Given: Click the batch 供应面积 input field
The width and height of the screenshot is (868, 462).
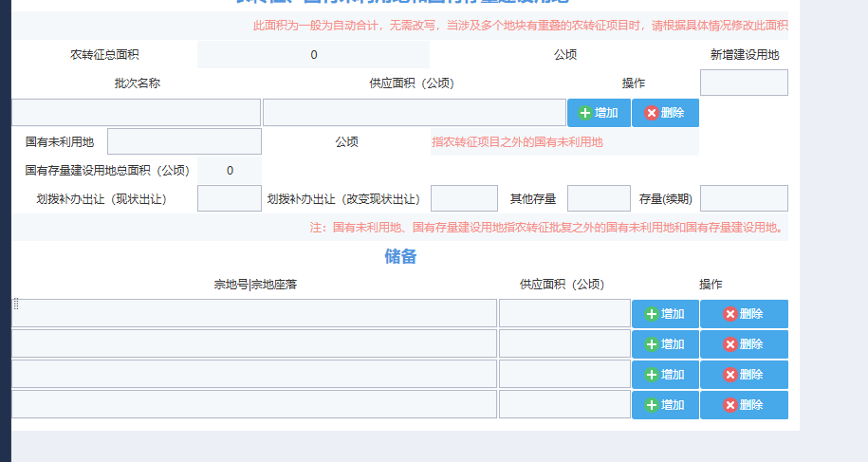Looking at the screenshot, I should click(414, 113).
